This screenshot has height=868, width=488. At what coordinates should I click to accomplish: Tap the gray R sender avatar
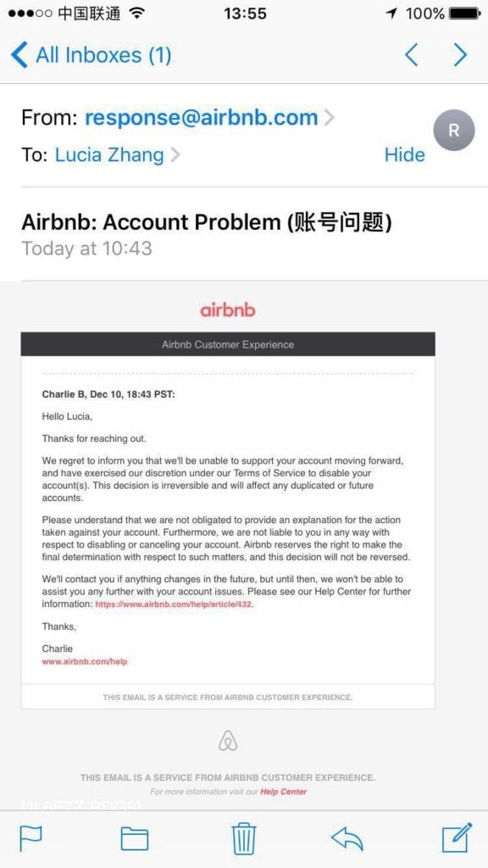(x=454, y=130)
